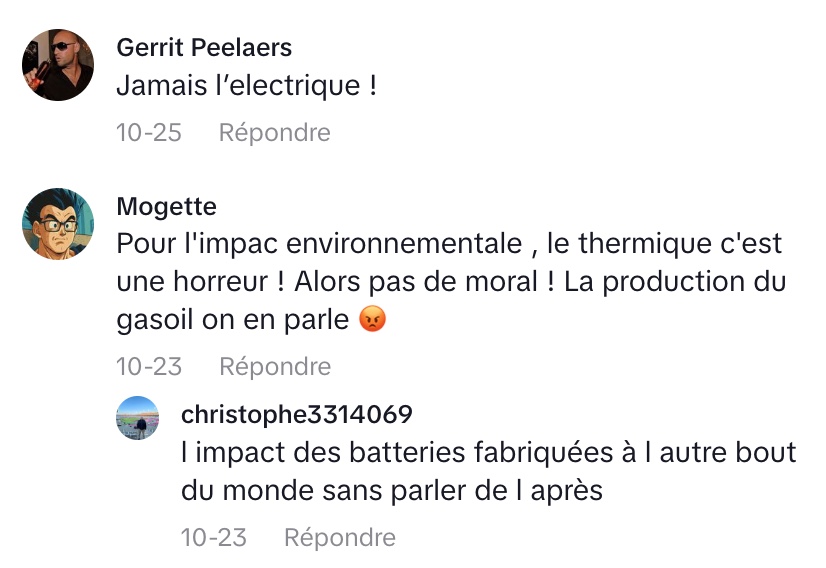The width and height of the screenshot is (826, 568).
Task: Reply to Gerrit Peelaers' comment
Action: pyautogui.click(x=274, y=132)
